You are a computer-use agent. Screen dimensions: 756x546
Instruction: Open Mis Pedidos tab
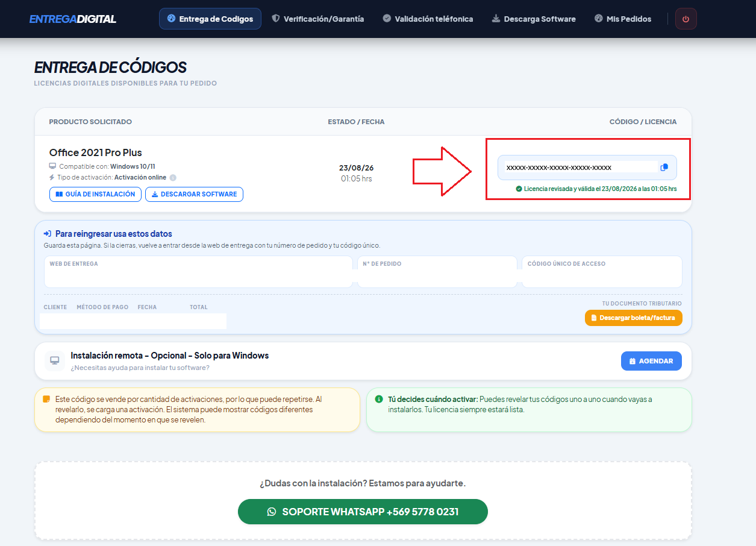click(x=623, y=19)
